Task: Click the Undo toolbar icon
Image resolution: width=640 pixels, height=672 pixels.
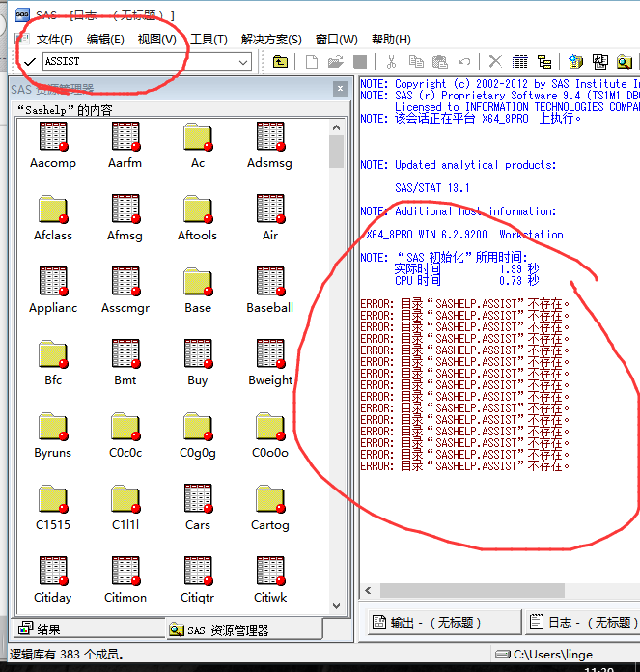Action: click(464, 62)
